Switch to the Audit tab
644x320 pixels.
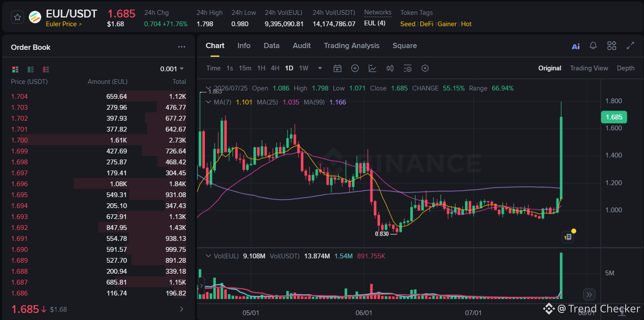click(302, 45)
